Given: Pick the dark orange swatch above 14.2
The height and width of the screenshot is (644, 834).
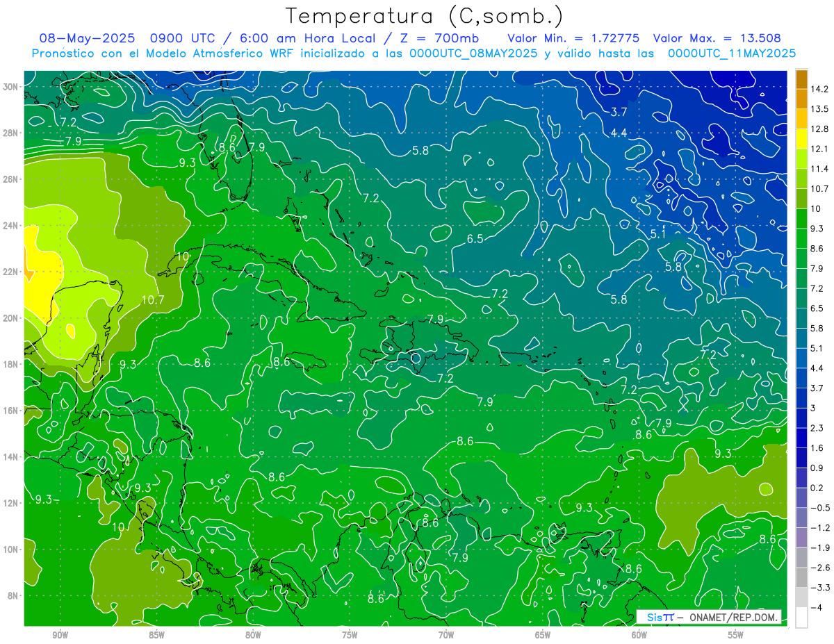Looking at the screenshot, I should click(801, 79).
